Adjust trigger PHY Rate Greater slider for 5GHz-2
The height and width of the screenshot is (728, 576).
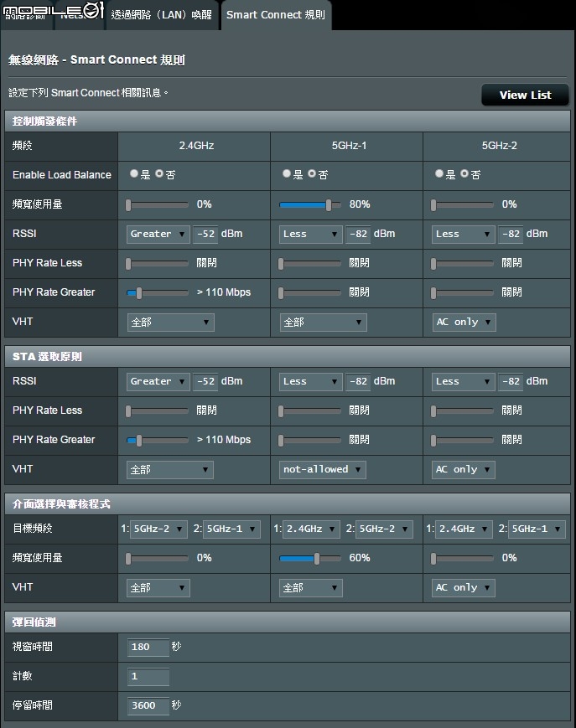pyautogui.click(x=462, y=293)
